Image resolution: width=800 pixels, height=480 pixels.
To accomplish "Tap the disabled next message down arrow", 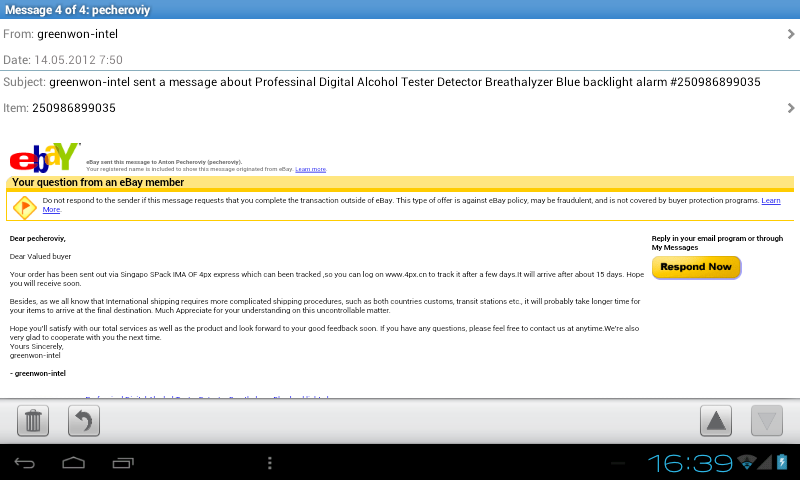I will point(767,421).
